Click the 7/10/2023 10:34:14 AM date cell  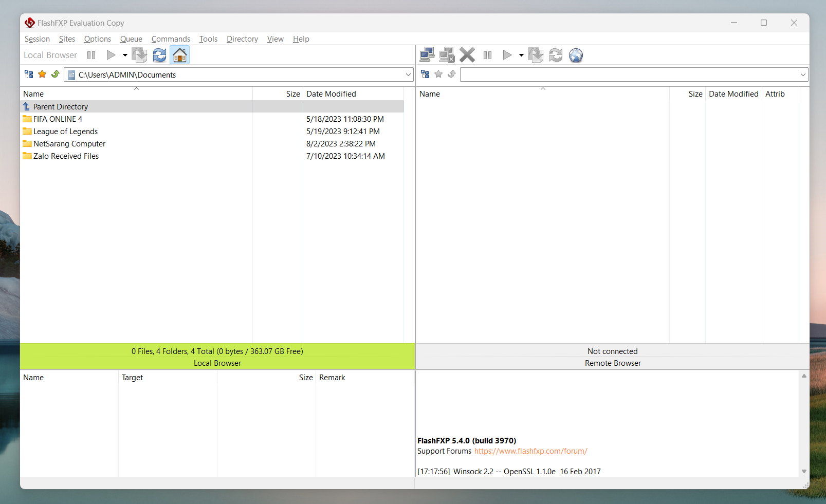[345, 156]
